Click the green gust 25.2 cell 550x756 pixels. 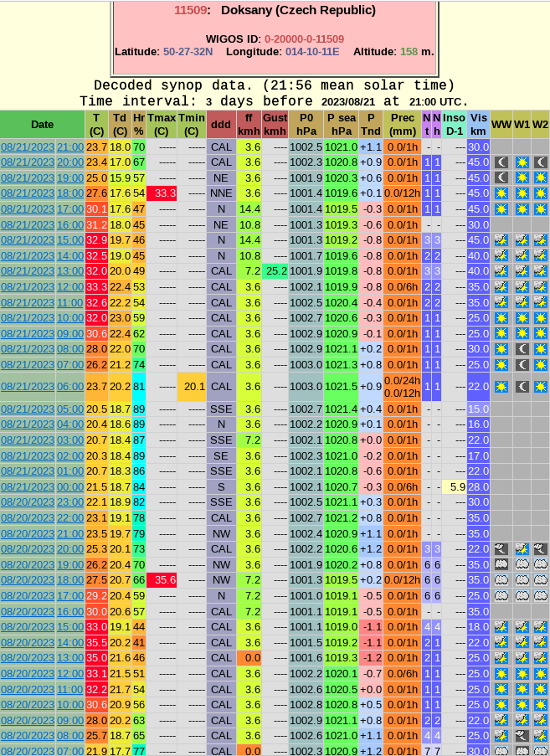(275, 271)
